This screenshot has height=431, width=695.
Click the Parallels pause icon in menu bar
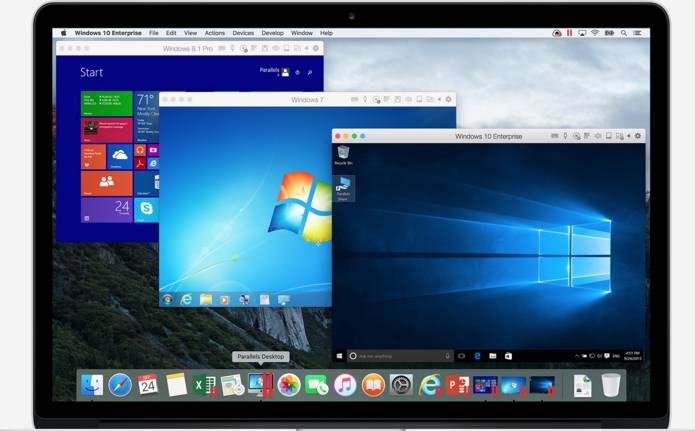point(569,33)
